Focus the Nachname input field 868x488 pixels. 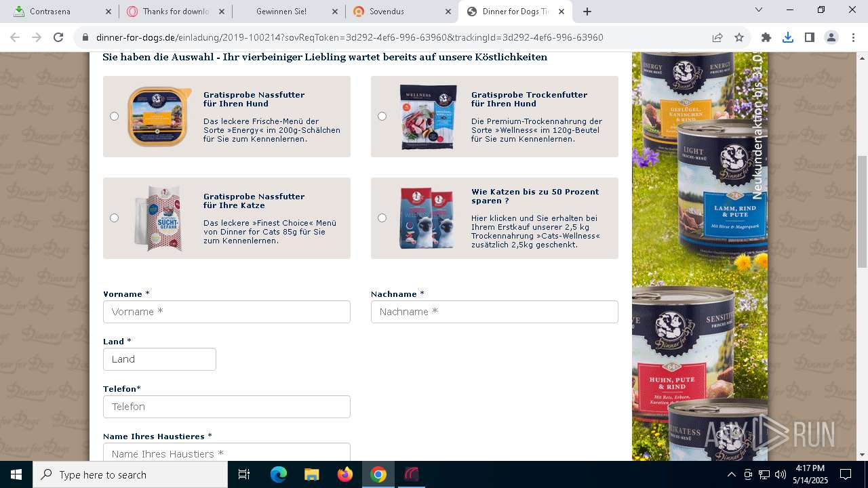494,312
